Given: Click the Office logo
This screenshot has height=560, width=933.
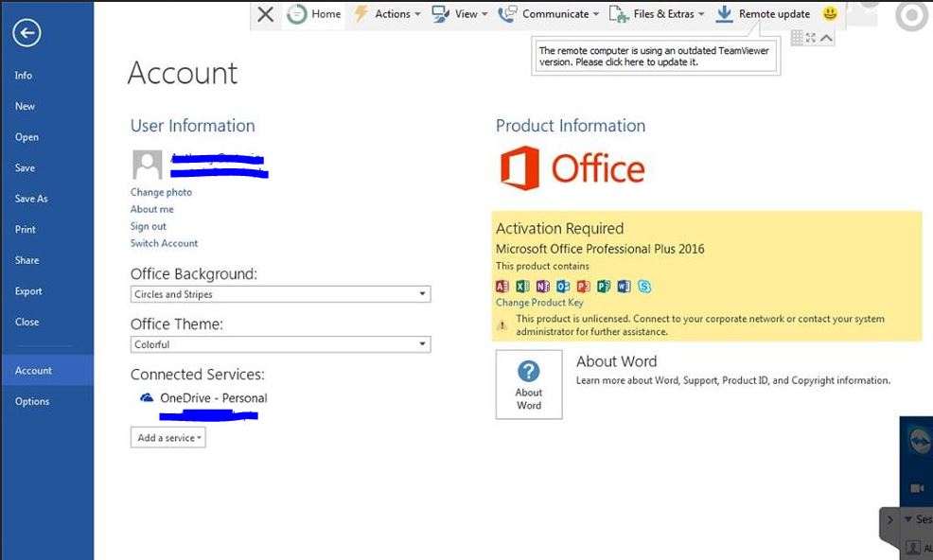Looking at the screenshot, I should click(572, 167).
